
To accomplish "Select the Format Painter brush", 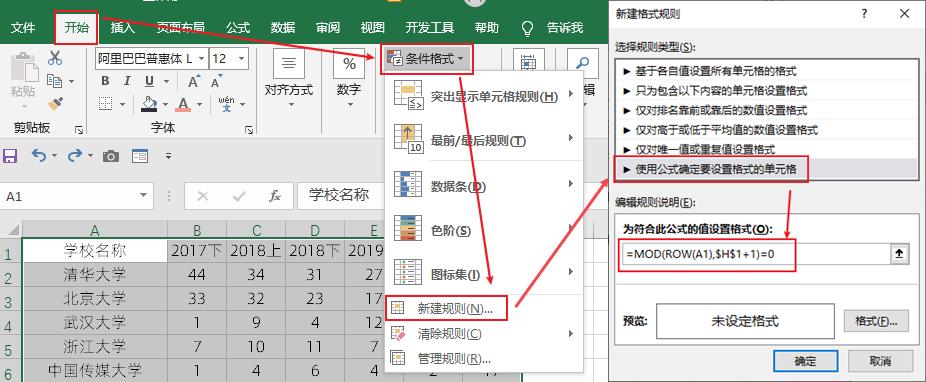I will pos(55,103).
